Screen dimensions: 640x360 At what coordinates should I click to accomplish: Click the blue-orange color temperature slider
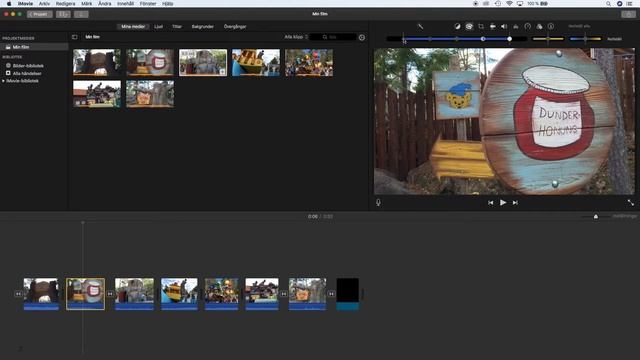pyautogui.click(x=585, y=39)
